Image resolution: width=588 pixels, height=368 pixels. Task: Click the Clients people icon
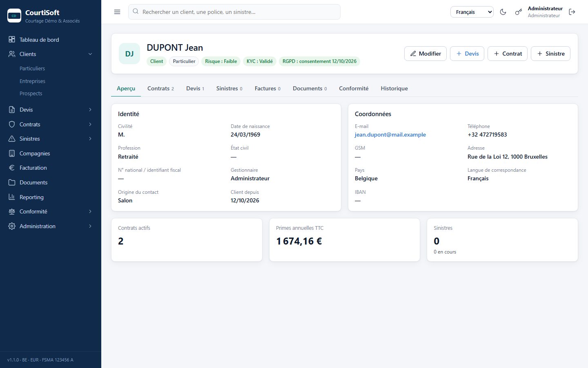tap(12, 54)
